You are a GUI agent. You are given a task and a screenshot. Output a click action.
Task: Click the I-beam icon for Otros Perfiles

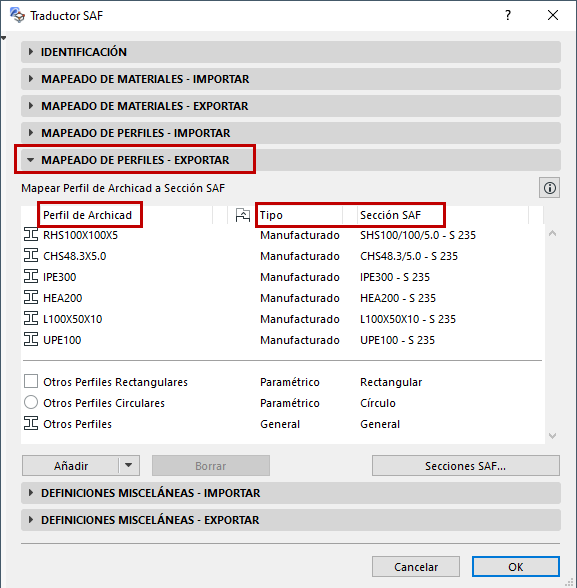click(31, 424)
